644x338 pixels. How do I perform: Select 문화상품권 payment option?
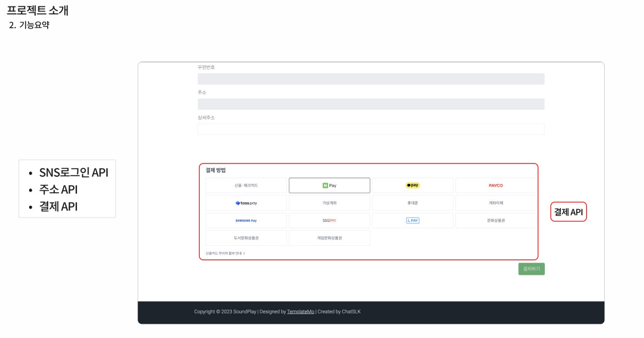(x=496, y=221)
